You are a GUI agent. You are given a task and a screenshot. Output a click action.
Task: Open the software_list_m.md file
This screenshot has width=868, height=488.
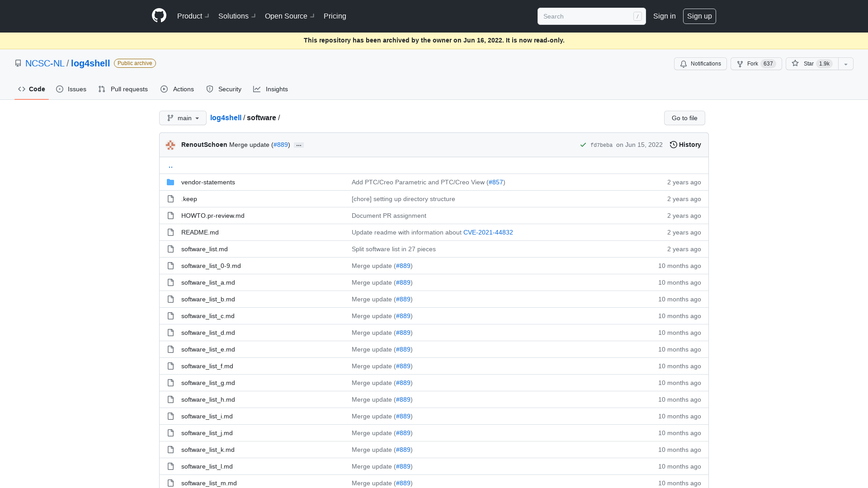[209, 483]
